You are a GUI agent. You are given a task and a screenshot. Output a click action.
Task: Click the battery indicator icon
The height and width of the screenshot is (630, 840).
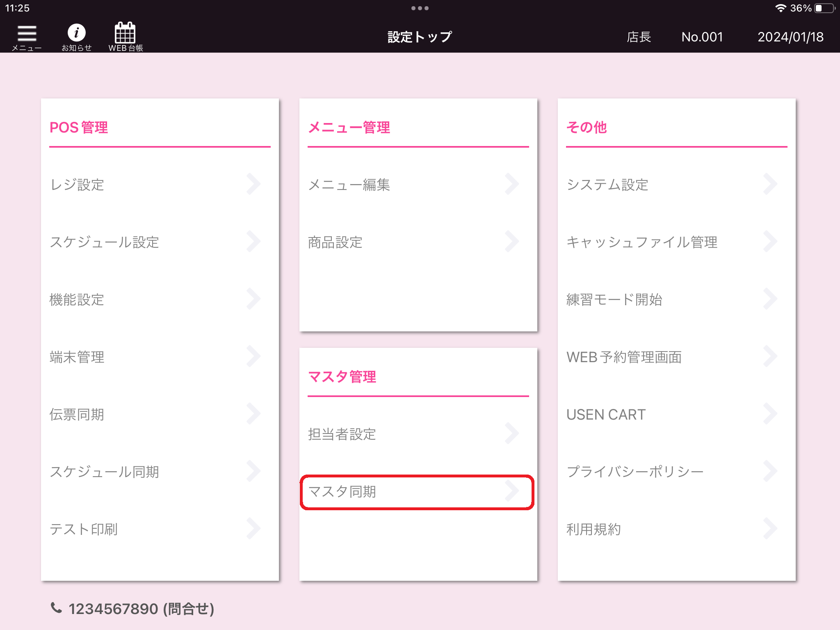tap(824, 8)
